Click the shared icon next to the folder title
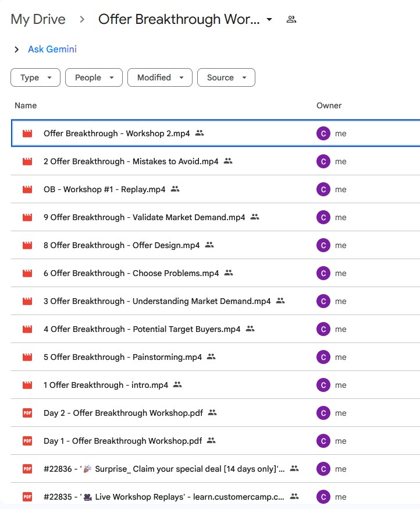Viewport: 420px width, 509px height. point(291,19)
